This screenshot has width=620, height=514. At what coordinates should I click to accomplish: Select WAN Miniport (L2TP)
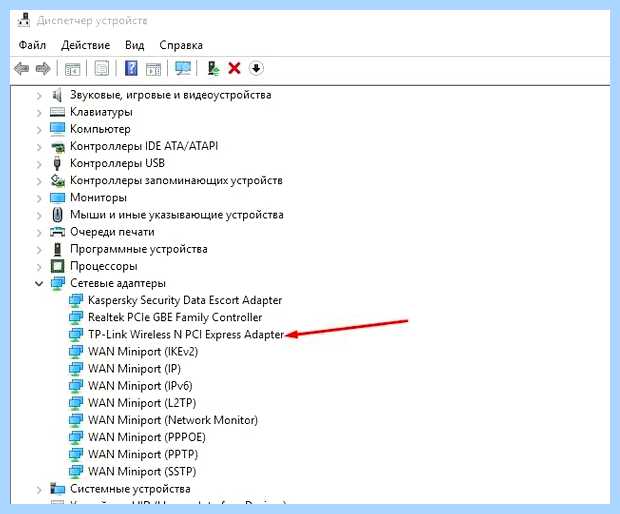coord(142,403)
